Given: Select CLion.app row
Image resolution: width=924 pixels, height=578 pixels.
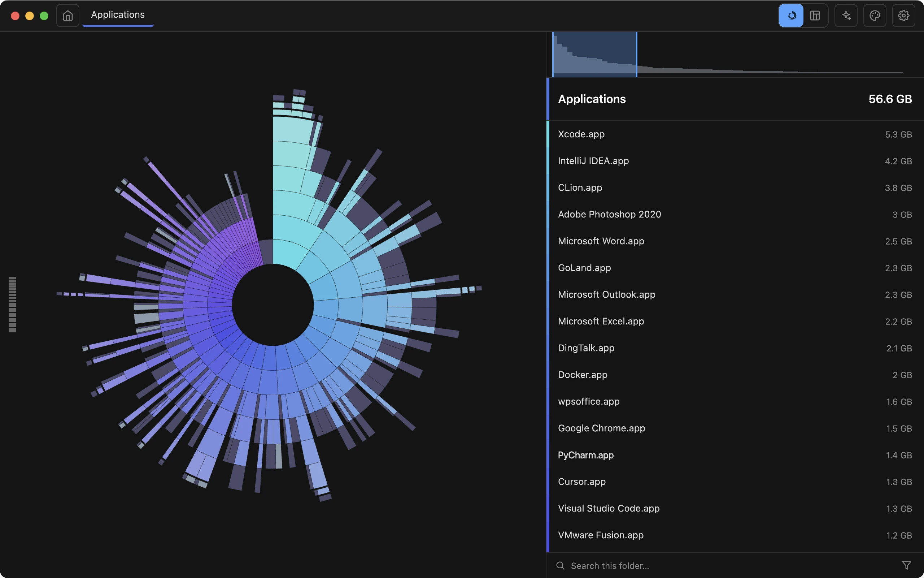Looking at the screenshot, I should click(735, 188).
